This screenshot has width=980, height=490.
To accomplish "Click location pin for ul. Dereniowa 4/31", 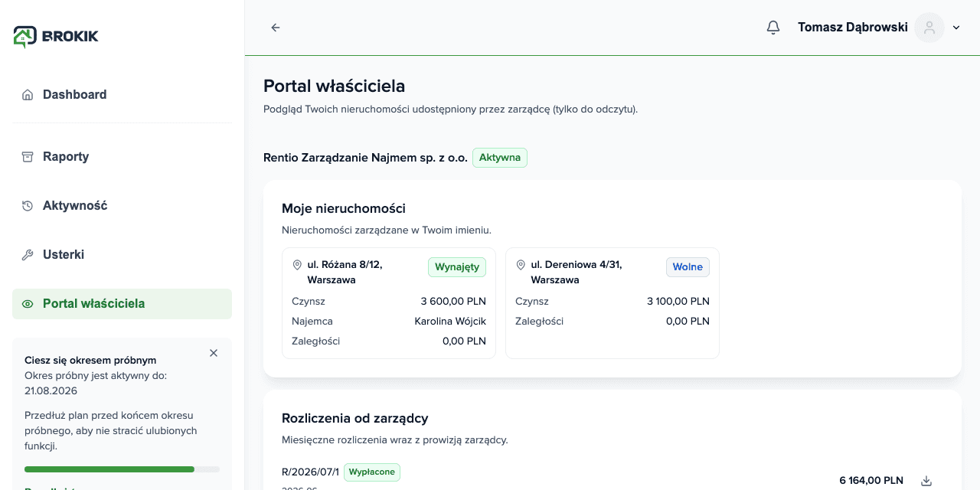I will (x=521, y=265).
